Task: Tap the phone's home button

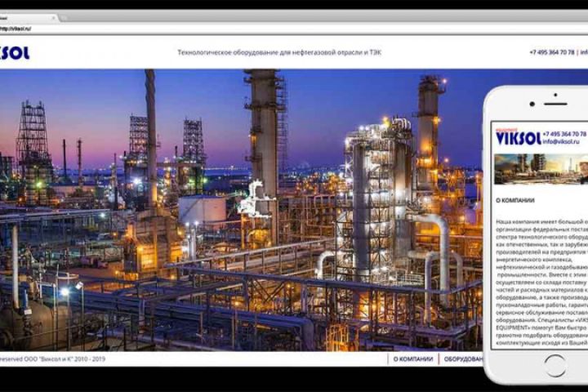Action: [x=555, y=366]
